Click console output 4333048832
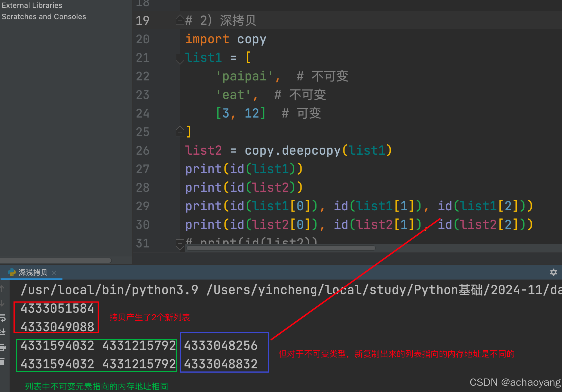Viewport: 562px width, 392px height. 221,364
